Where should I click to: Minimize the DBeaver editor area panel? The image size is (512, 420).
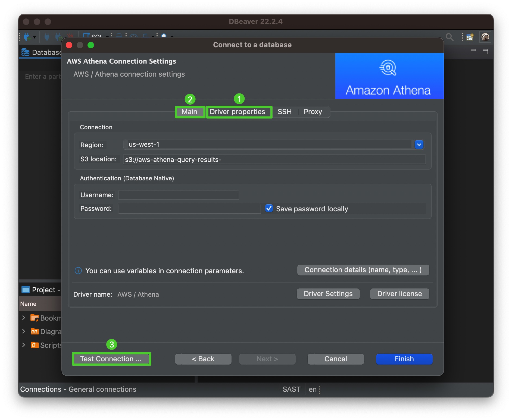pos(473,50)
